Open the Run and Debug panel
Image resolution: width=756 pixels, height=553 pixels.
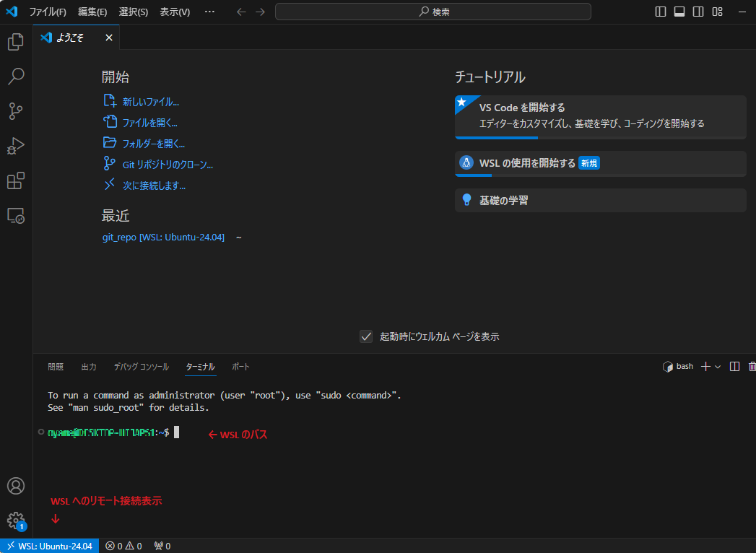pos(16,146)
